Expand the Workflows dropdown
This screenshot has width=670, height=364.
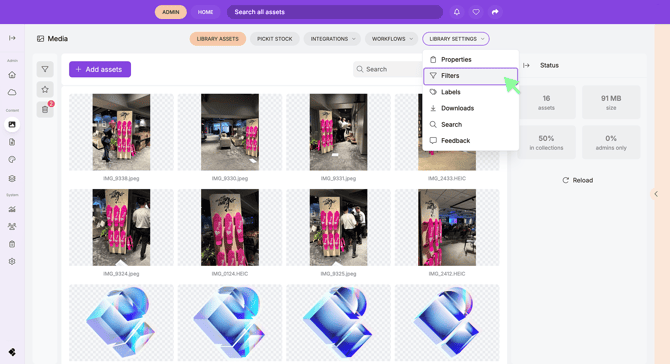391,39
